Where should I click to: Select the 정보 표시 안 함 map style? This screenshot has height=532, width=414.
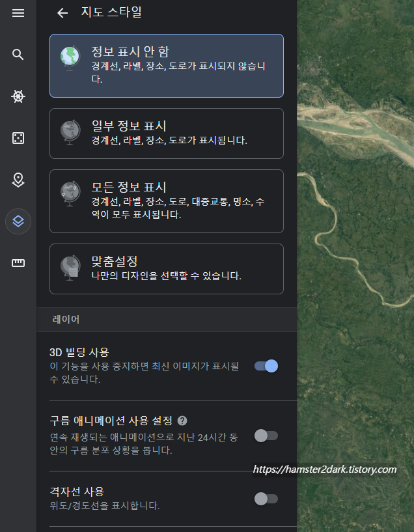click(x=167, y=66)
